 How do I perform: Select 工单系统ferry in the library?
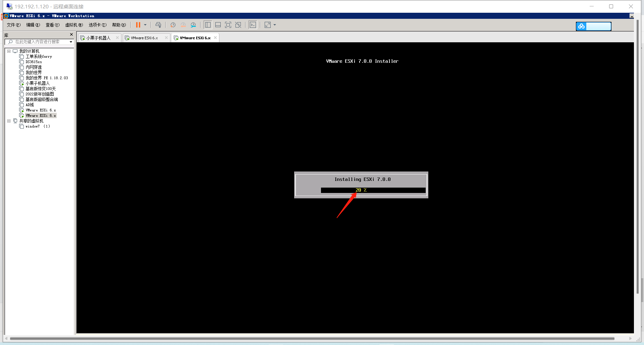coord(39,56)
